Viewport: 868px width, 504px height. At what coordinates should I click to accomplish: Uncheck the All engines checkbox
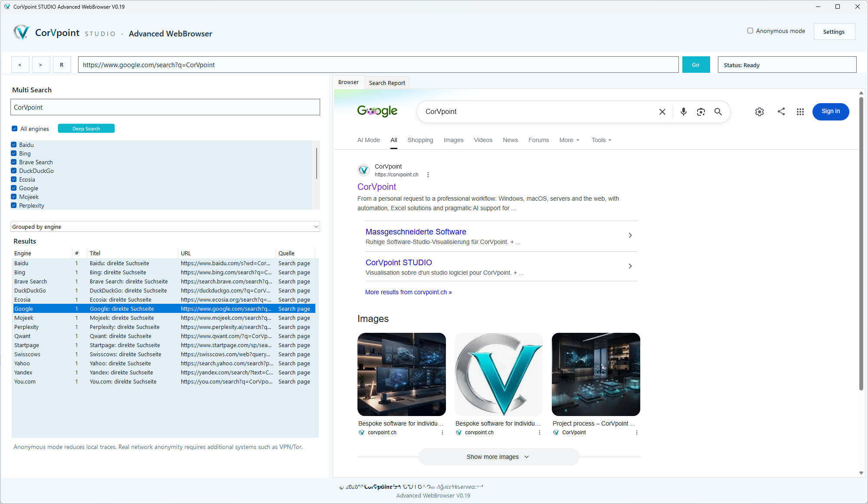pos(15,129)
